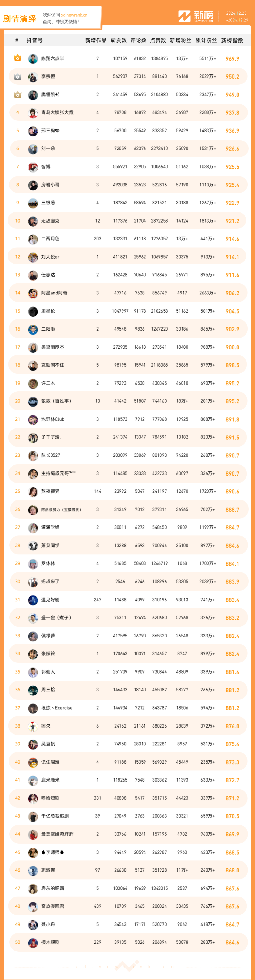Click the gold crown rank-one badge
This screenshot has height=980, width=255.
17,58
